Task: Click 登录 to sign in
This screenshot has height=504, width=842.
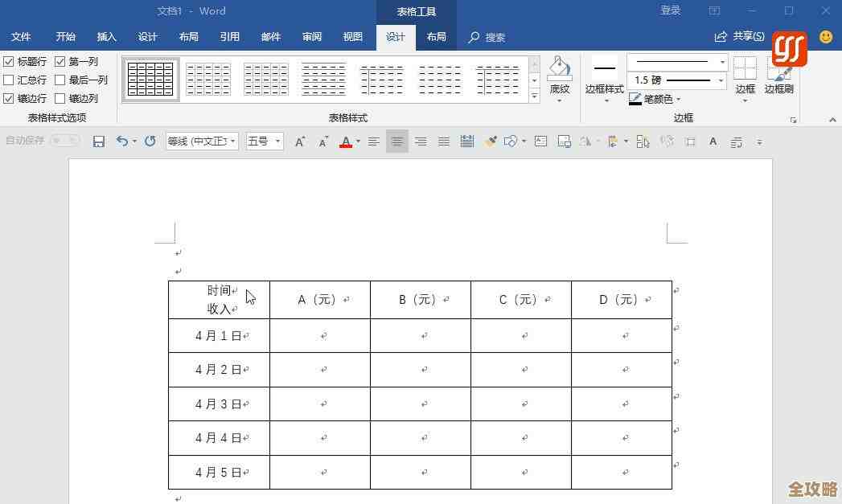Action: [x=670, y=10]
